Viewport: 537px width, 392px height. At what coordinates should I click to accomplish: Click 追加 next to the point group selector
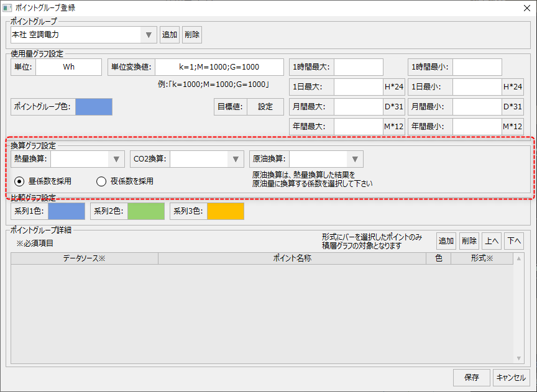point(169,34)
